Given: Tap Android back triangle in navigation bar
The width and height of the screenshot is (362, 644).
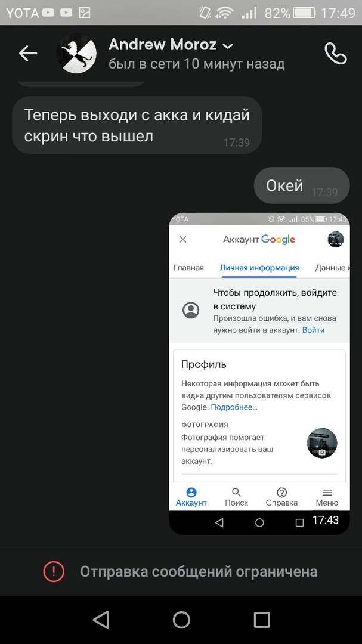Looking at the screenshot, I should pos(101,620).
